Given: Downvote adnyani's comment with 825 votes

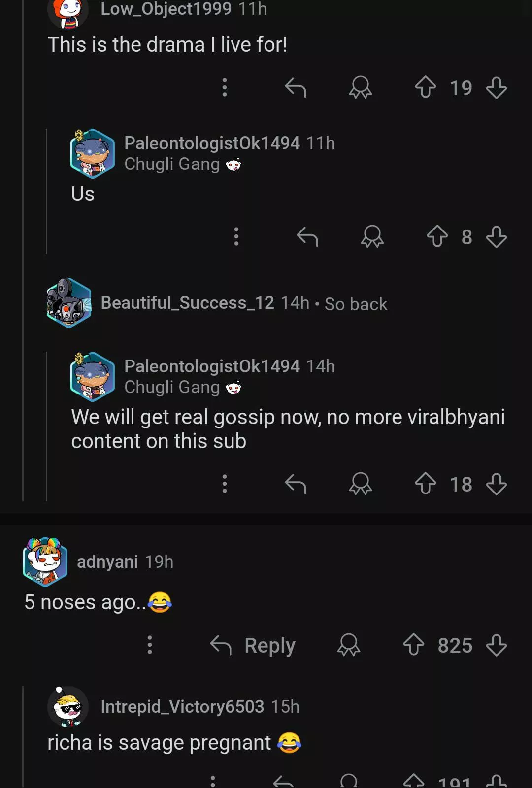Looking at the screenshot, I should pos(496,645).
